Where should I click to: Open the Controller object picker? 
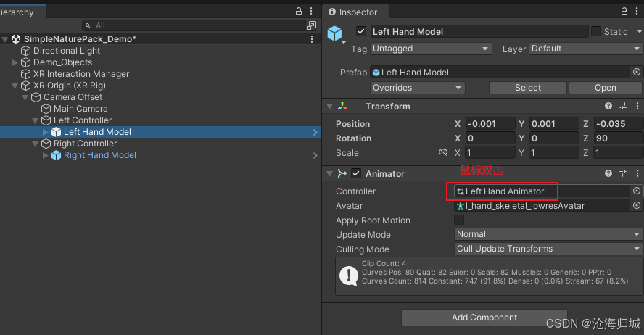(637, 191)
